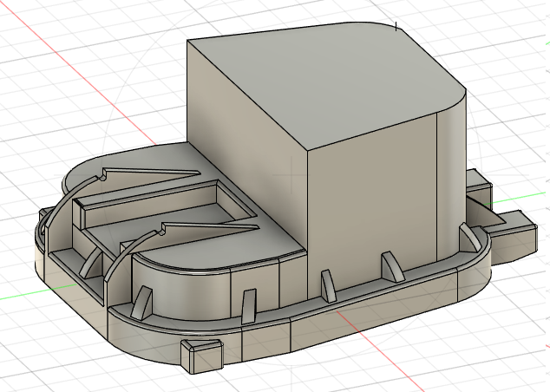The image size is (550, 392).
Task: Click the vertical front edge of tall block
Action: point(308,217)
